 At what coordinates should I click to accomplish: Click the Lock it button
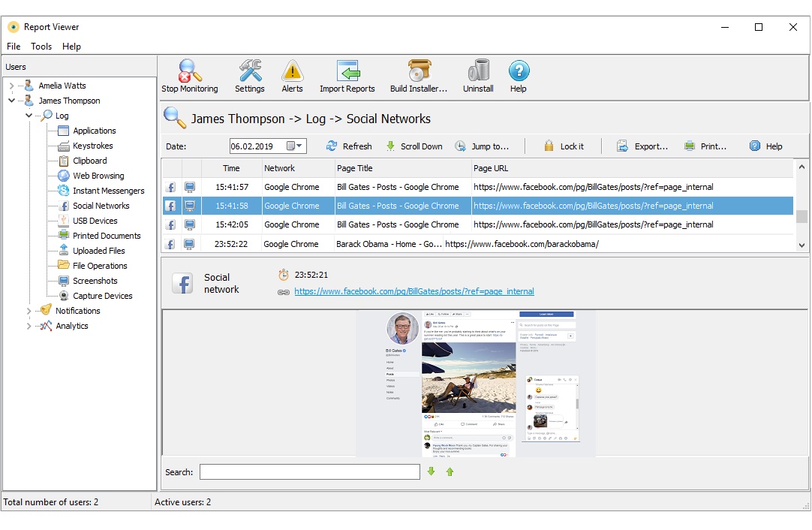click(x=564, y=146)
